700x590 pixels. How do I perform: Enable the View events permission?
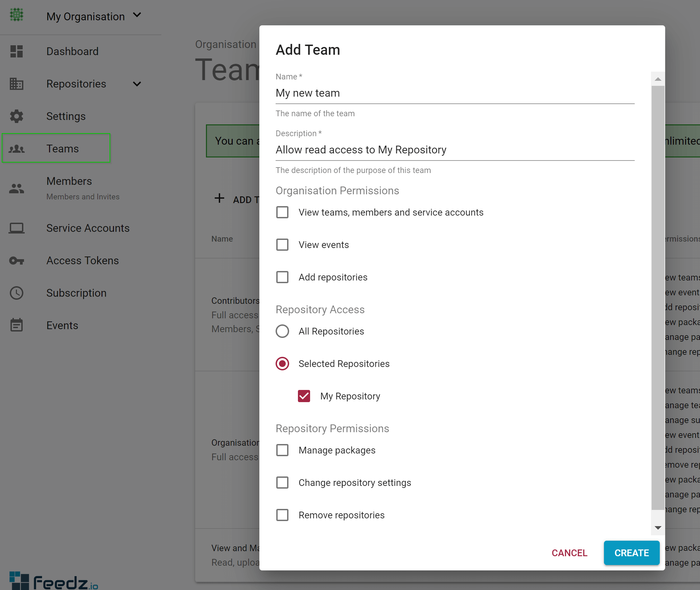tap(282, 245)
